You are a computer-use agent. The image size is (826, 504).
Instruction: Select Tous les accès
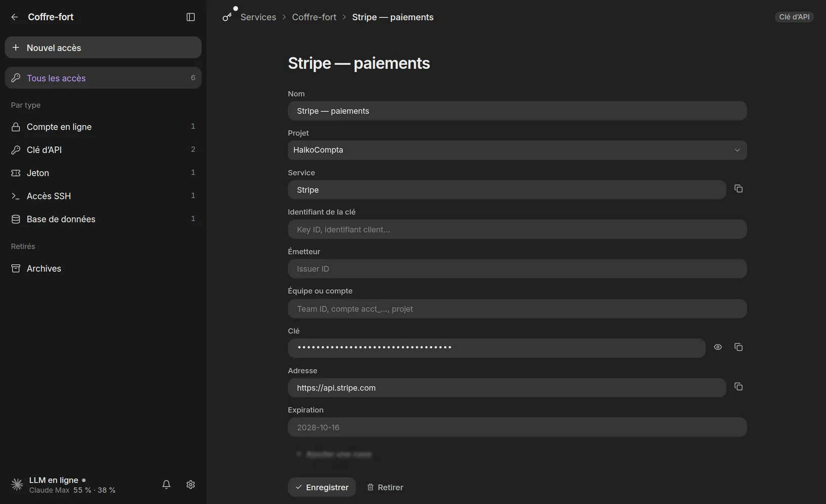pyautogui.click(x=103, y=78)
